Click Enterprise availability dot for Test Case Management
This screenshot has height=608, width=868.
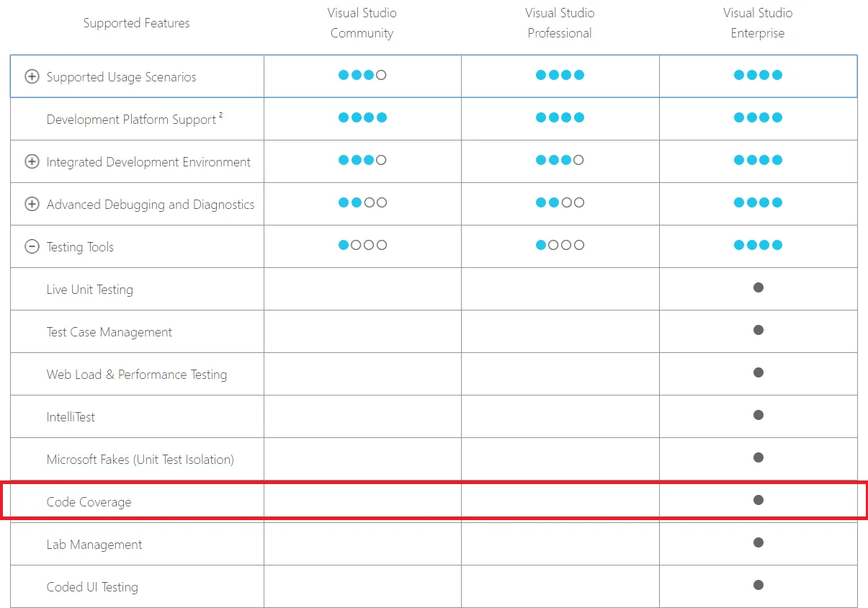click(758, 330)
